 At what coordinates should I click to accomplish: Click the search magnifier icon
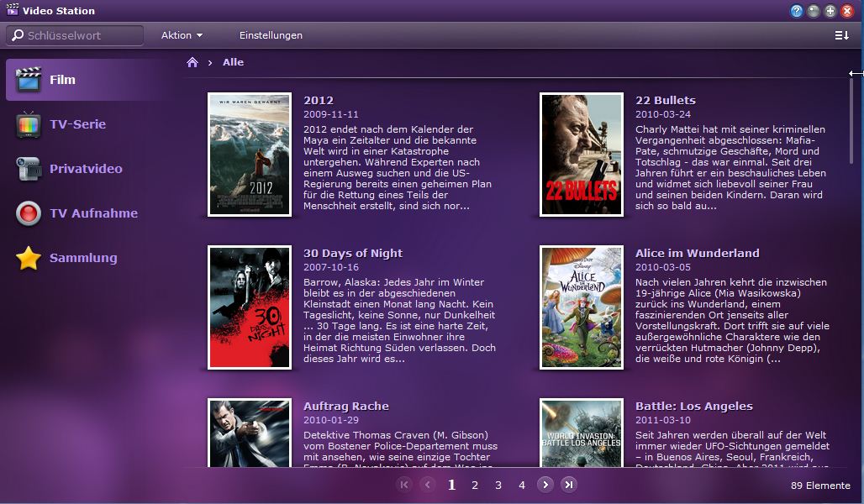(18, 34)
